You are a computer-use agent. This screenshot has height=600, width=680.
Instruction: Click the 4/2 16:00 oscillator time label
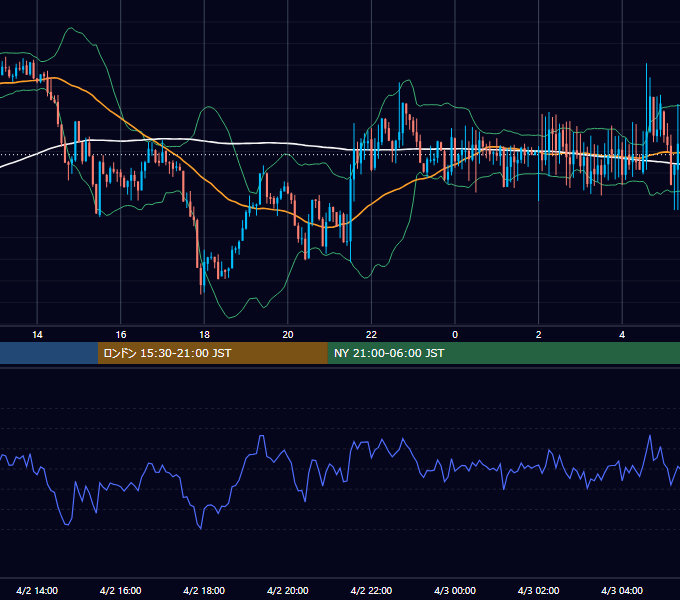[x=121, y=590]
